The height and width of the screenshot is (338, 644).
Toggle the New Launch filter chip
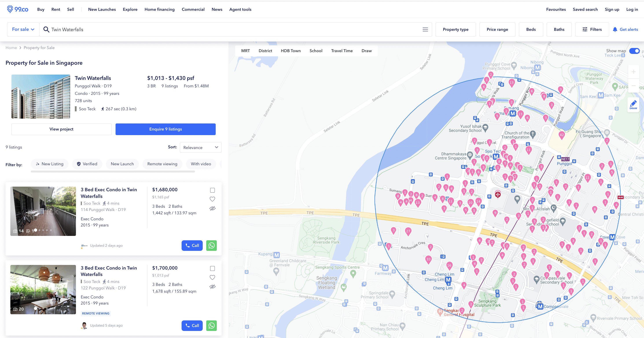(122, 164)
